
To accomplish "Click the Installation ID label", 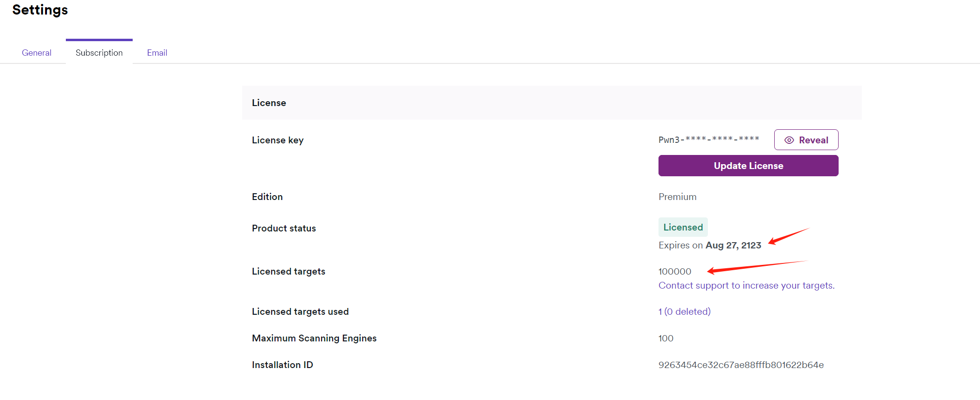I will click(x=282, y=365).
